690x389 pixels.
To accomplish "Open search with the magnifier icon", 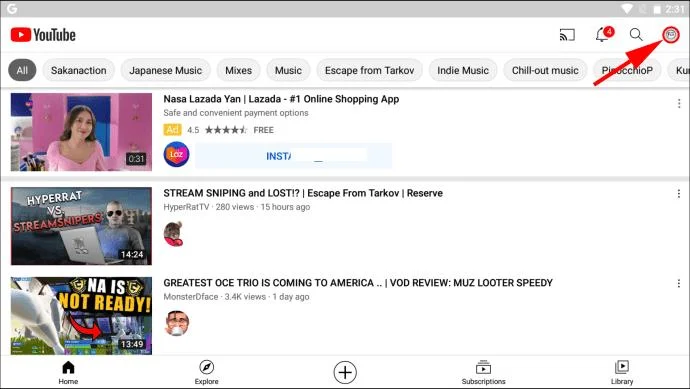I will (636, 35).
